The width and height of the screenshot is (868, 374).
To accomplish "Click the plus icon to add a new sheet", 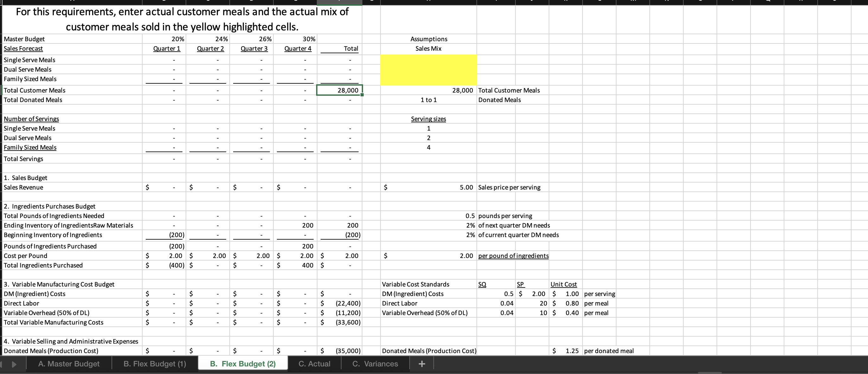I will 422,364.
